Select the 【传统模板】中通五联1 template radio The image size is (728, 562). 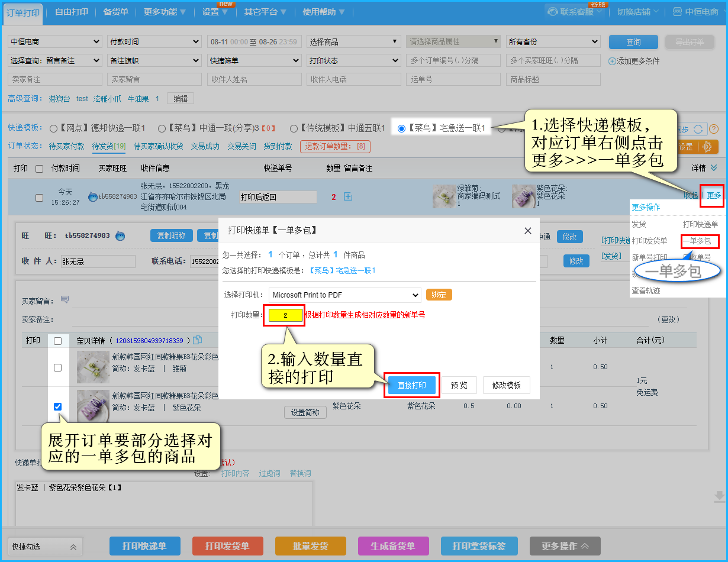click(x=294, y=128)
